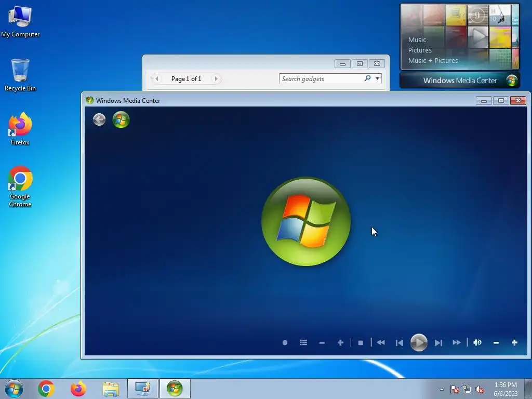Click the 'Page 1 of 1' text
Image resolution: width=532 pixels, height=399 pixels.
[x=187, y=79]
